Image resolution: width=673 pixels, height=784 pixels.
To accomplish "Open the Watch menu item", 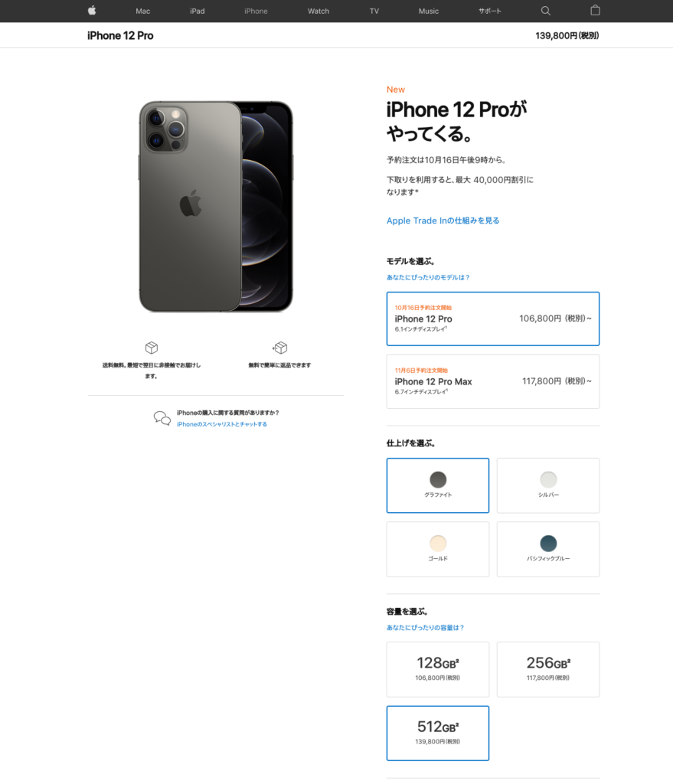I will click(319, 11).
